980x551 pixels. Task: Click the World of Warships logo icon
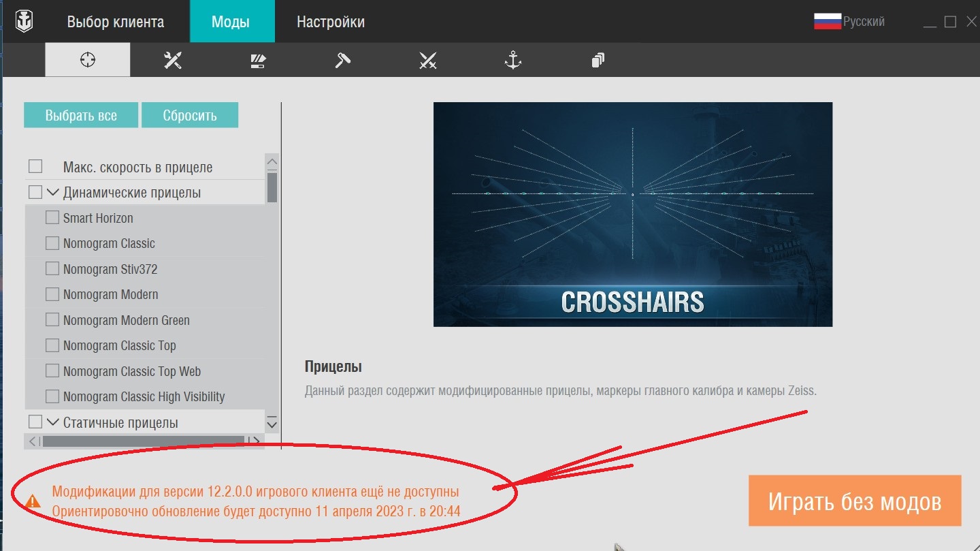click(x=24, y=22)
